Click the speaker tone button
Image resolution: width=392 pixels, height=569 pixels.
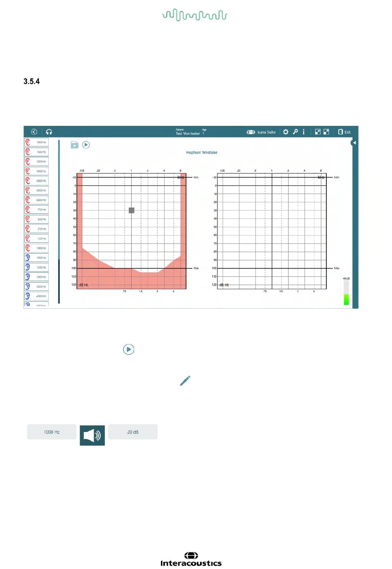(x=92, y=435)
